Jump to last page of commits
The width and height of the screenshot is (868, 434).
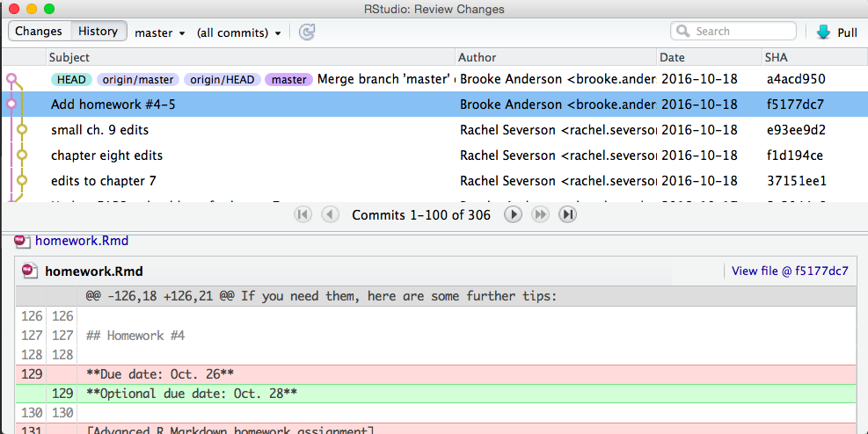[x=568, y=214]
